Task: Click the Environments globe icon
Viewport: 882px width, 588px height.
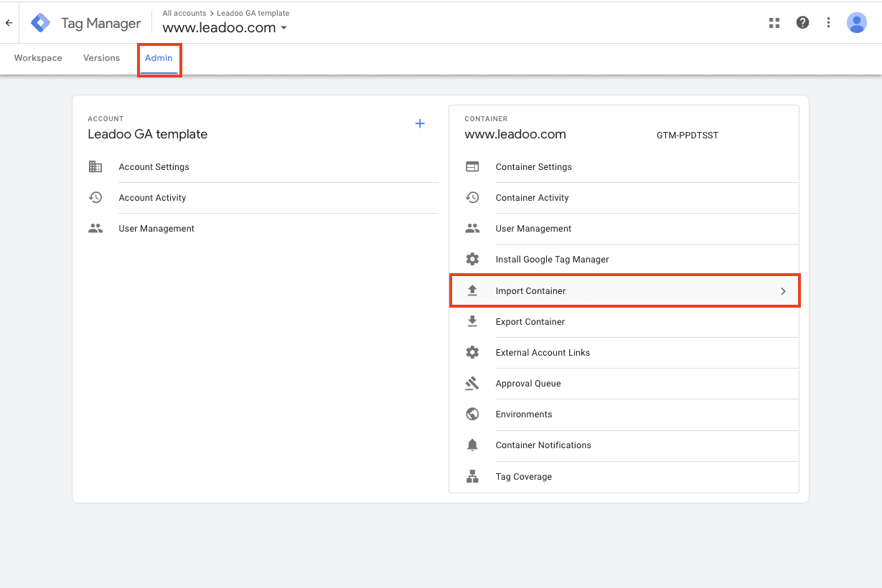Action: (472, 414)
